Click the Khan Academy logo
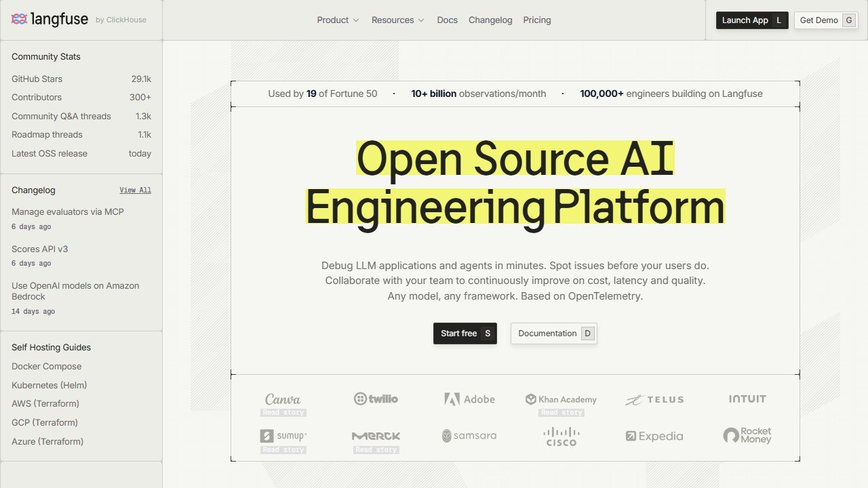This screenshot has height=488, width=868. point(561,399)
